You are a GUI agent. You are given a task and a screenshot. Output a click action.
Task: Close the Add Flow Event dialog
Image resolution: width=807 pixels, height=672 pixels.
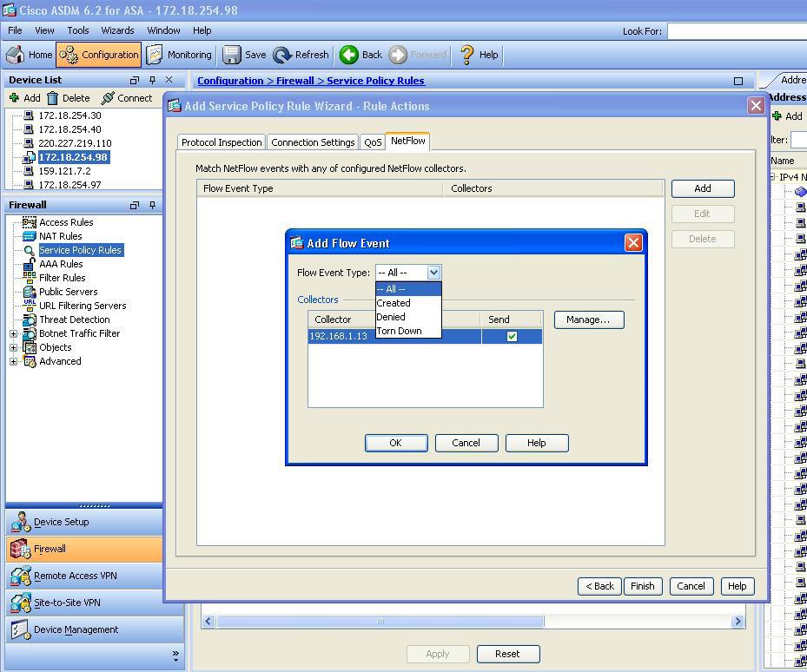(x=633, y=243)
